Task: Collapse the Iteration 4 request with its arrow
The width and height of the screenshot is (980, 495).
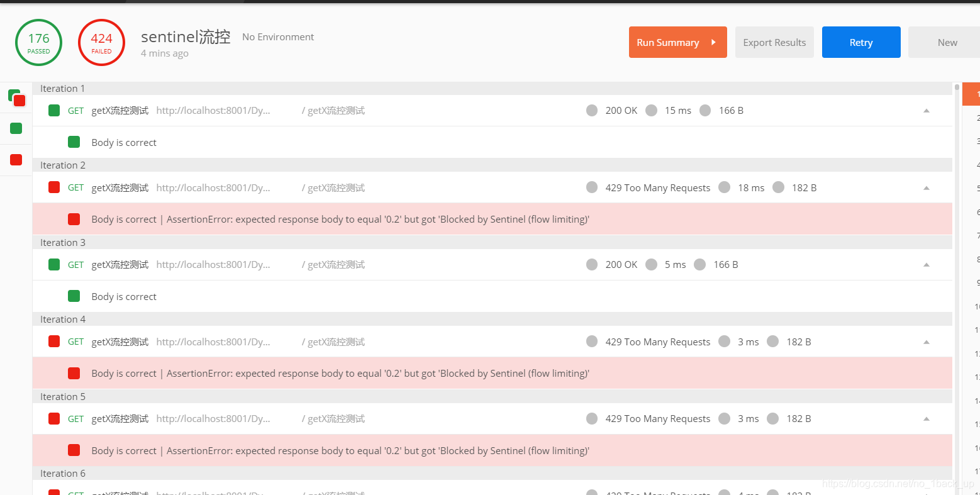Action: [x=927, y=342]
